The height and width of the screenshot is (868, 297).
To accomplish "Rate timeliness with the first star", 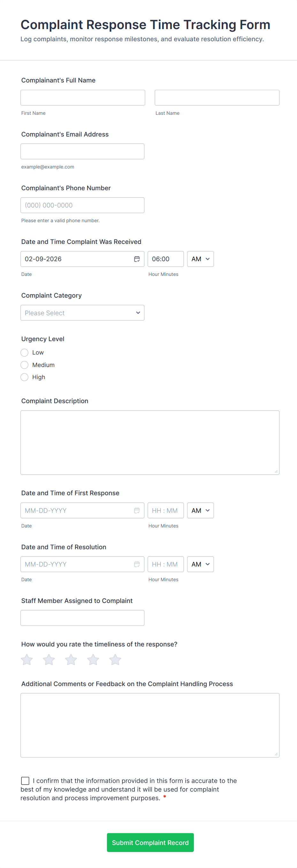I will click(27, 660).
